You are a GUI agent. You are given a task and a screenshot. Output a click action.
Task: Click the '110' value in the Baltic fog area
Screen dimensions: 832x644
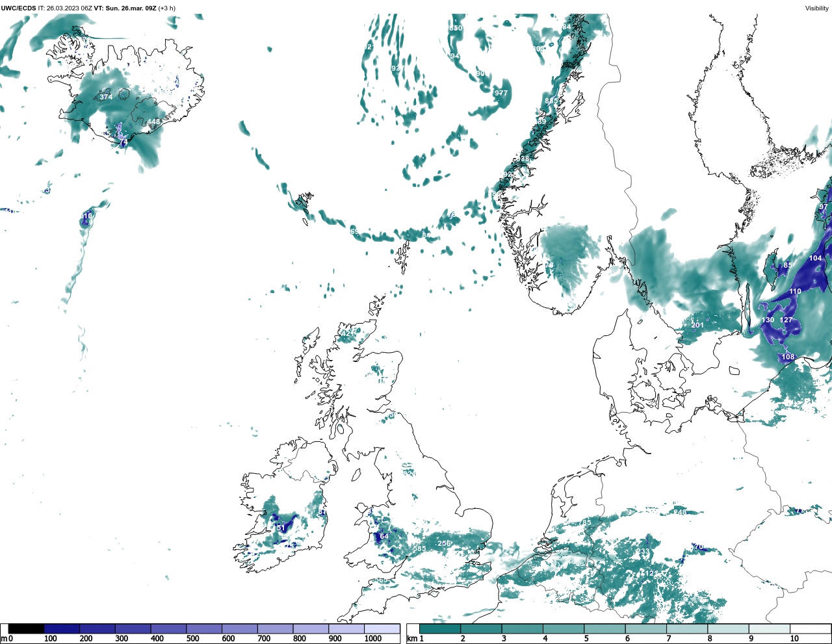pyautogui.click(x=795, y=291)
